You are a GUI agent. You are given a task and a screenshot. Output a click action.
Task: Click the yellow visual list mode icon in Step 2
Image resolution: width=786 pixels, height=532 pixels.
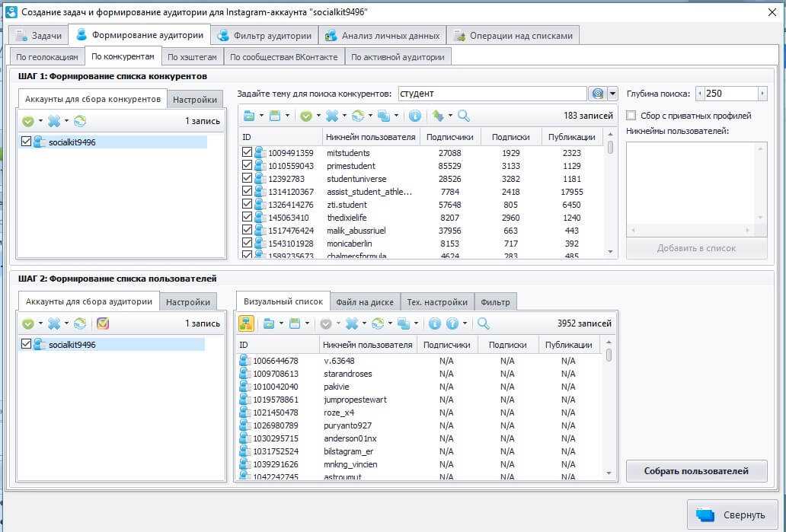[246, 323]
